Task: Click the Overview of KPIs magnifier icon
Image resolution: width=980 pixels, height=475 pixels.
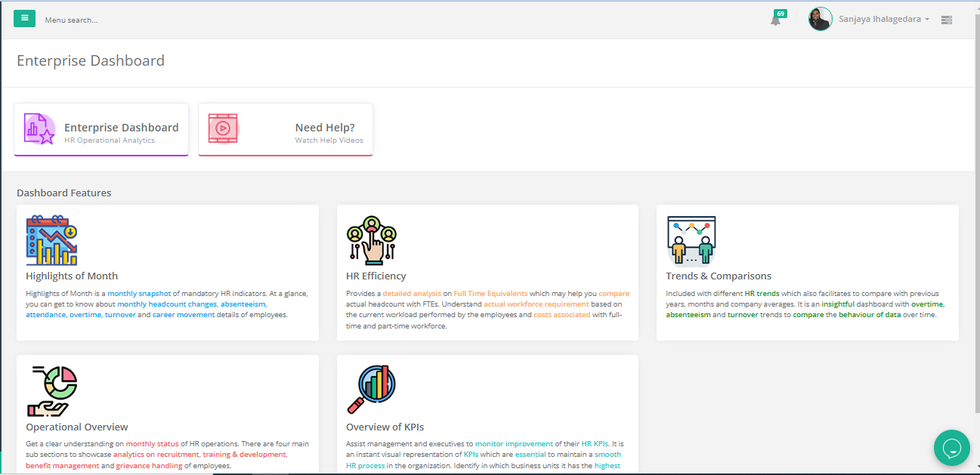Action: tap(372, 390)
